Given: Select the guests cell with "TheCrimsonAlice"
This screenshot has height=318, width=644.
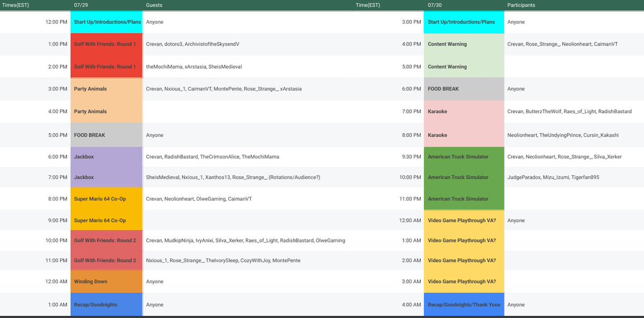Looking at the screenshot, I should 213,157.
